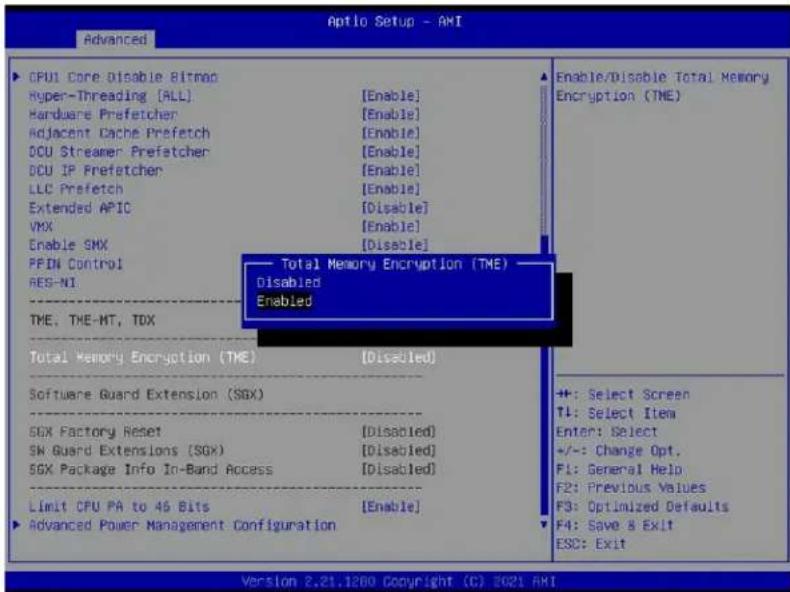Change Enable SMX [Disable] value
This screenshot has width=790, height=592.
click(394, 245)
